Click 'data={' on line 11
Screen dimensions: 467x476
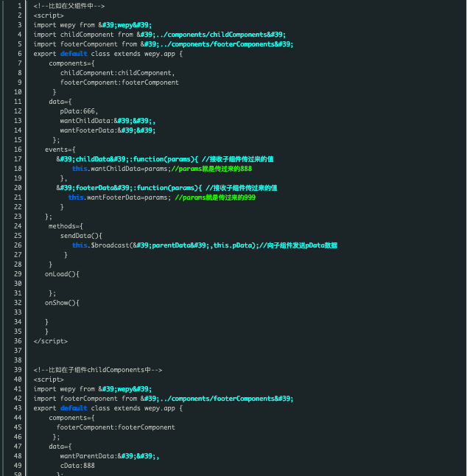pyautogui.click(x=60, y=102)
